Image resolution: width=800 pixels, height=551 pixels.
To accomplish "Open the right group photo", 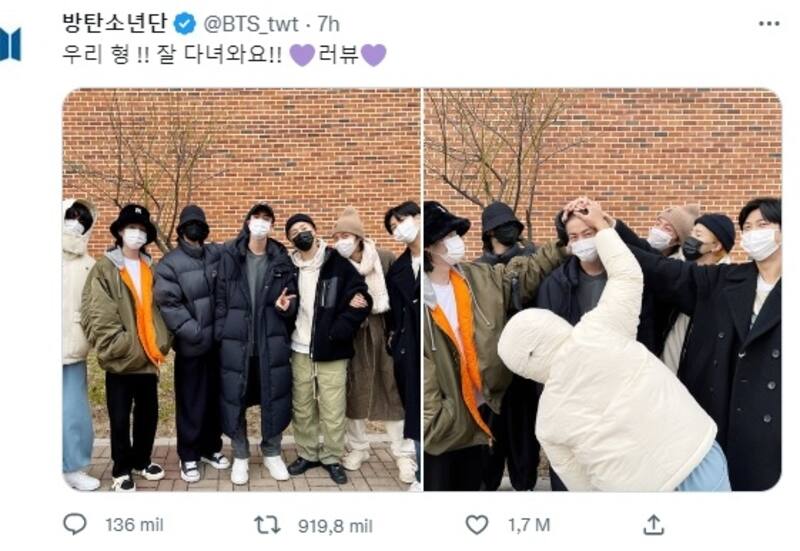I will pyautogui.click(x=603, y=290).
